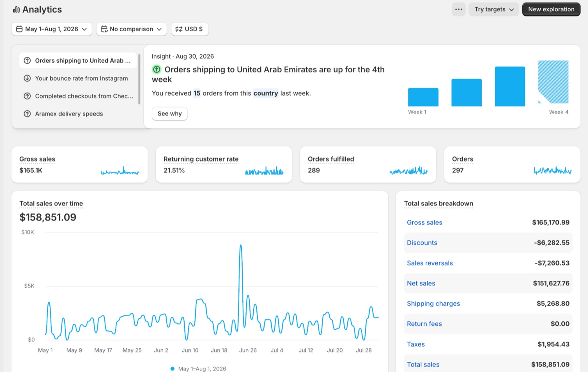
Task: Click the currency exchange icon
Action: coord(179,29)
